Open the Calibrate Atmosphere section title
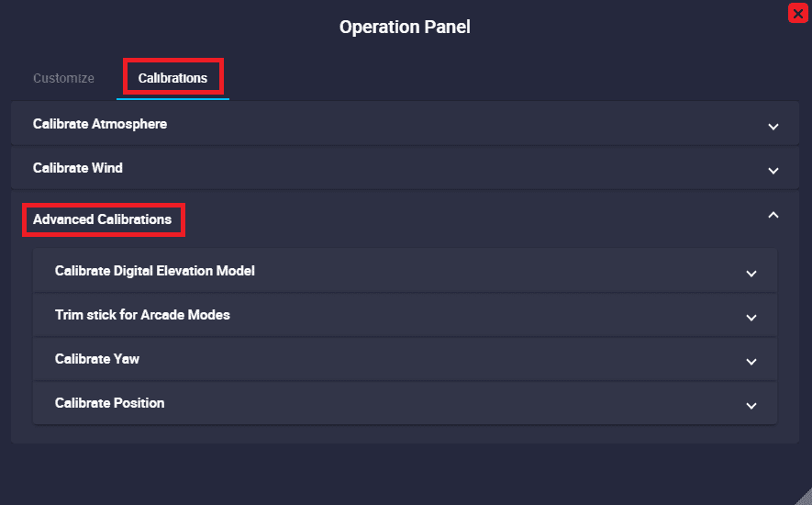The height and width of the screenshot is (505, 812). pos(100,124)
